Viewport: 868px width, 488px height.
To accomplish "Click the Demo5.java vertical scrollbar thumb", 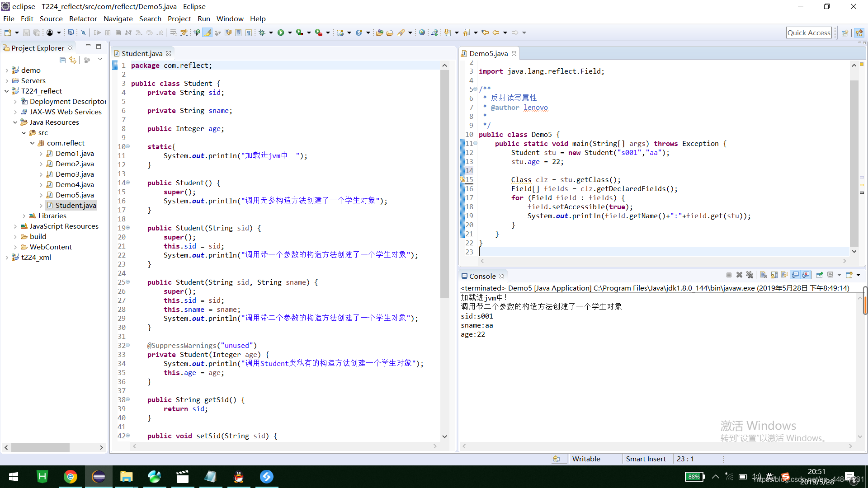I will 854,163.
